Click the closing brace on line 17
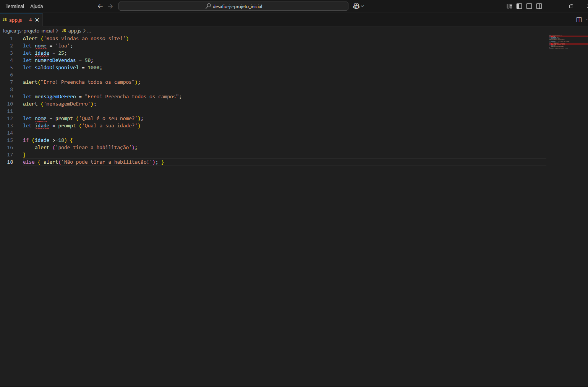The height and width of the screenshot is (387, 588). (24, 154)
